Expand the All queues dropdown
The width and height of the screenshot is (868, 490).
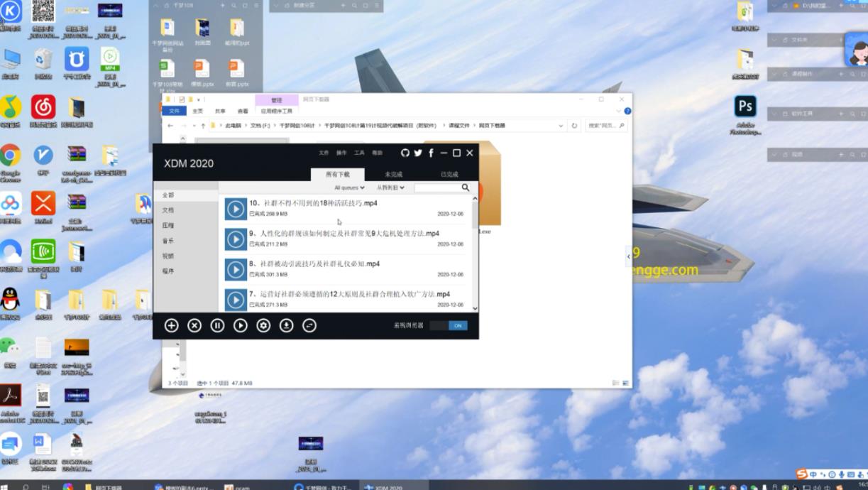click(x=349, y=187)
